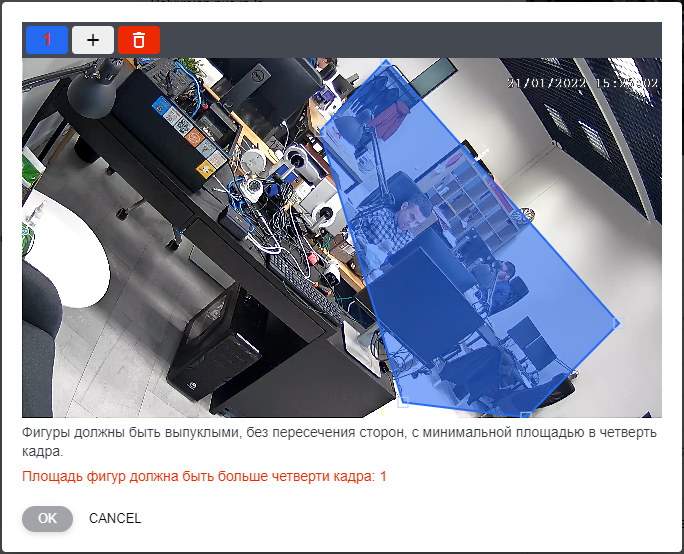Add a new zone with plus button
The width and height of the screenshot is (684, 554).
[x=93, y=40]
